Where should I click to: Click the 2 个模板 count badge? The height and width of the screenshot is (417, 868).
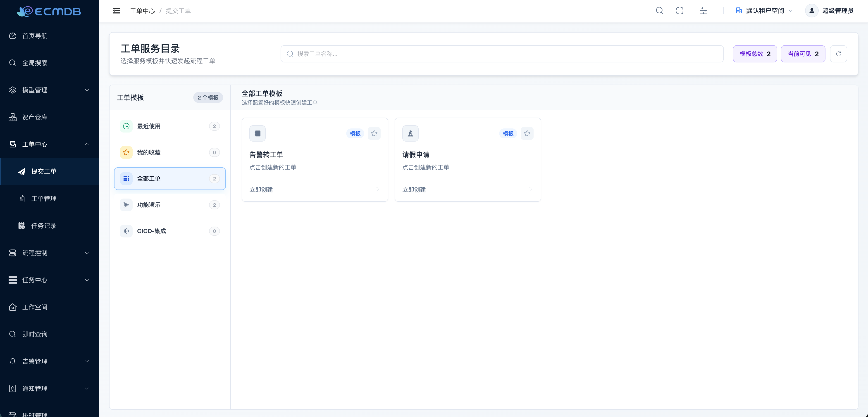click(x=208, y=97)
